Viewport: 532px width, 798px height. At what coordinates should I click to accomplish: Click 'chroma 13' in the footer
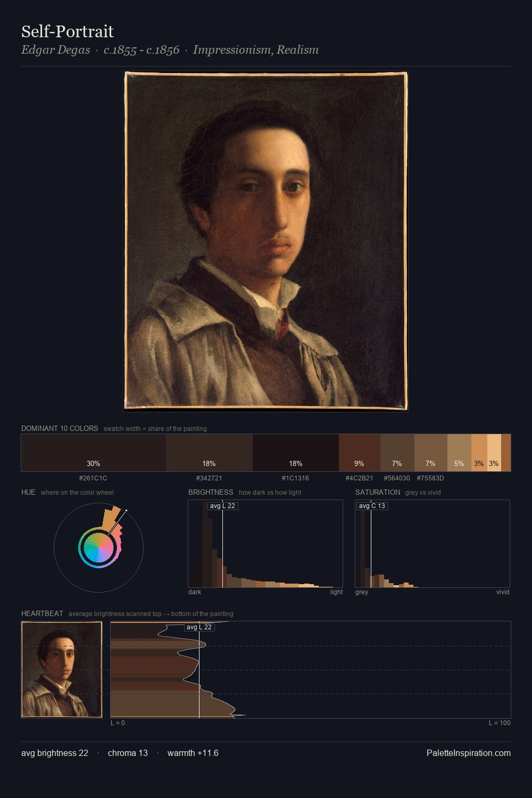[x=128, y=753]
